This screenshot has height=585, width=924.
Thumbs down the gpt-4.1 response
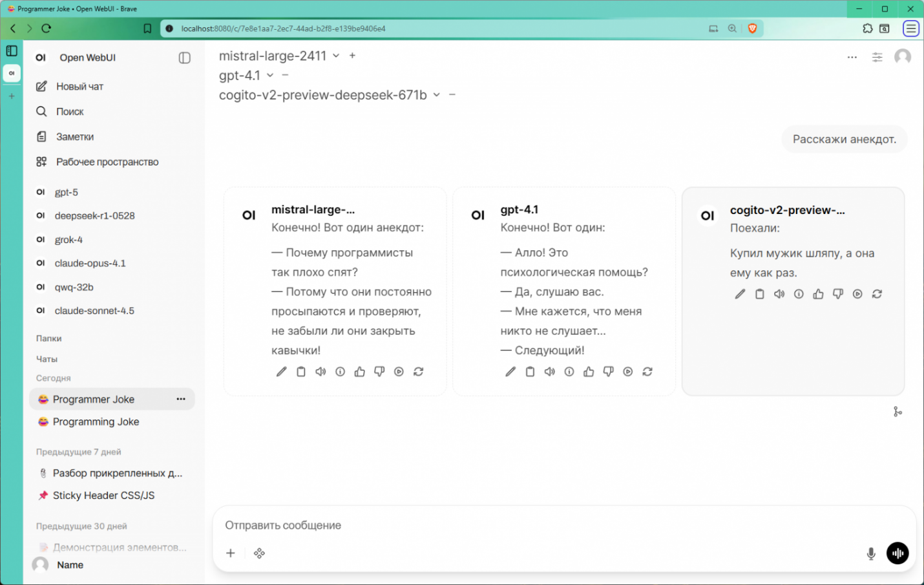tap(608, 372)
